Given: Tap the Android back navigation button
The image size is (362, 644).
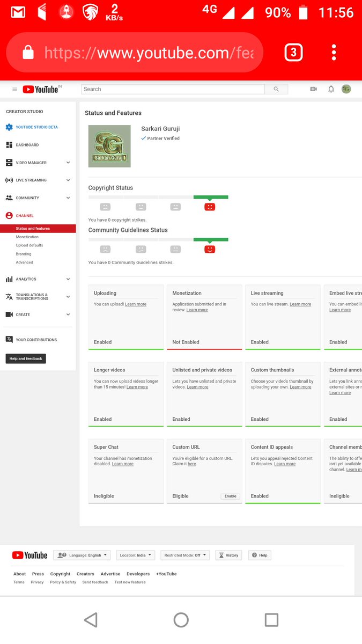Looking at the screenshot, I should tap(91, 620).
